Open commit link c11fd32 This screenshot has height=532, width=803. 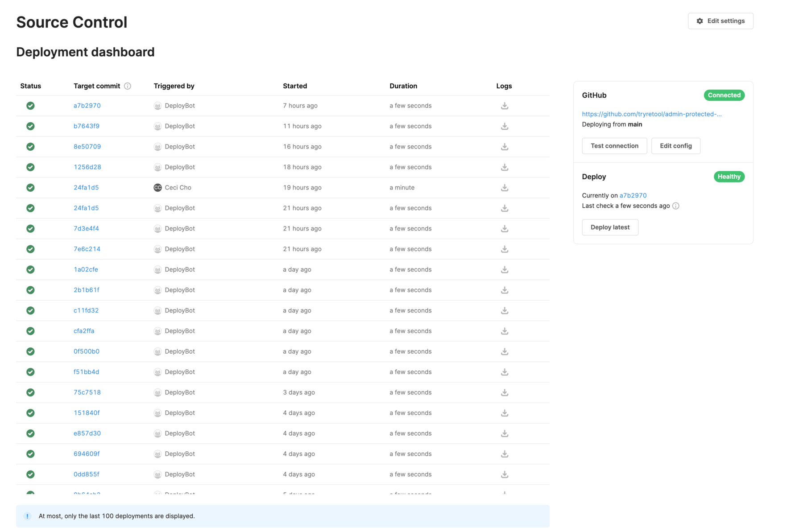(86, 311)
